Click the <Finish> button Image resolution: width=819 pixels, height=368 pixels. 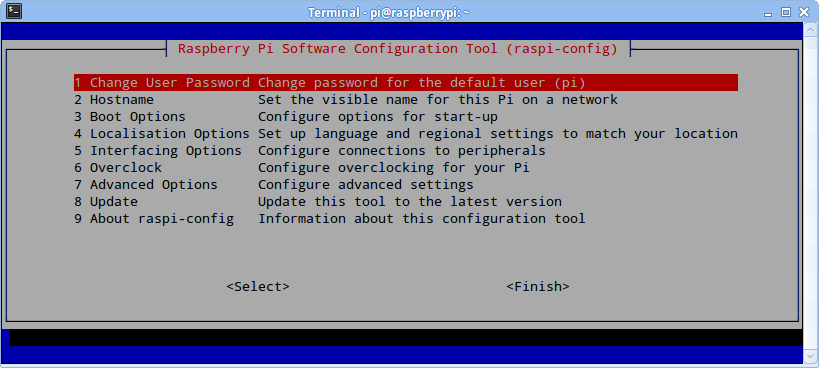[538, 287]
